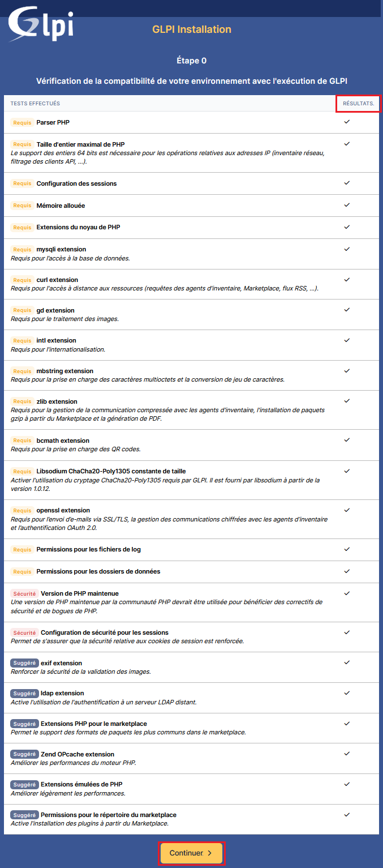The height and width of the screenshot is (868, 383).
Task: Click the chevron arrow in Continuer button
Action: pyautogui.click(x=209, y=853)
